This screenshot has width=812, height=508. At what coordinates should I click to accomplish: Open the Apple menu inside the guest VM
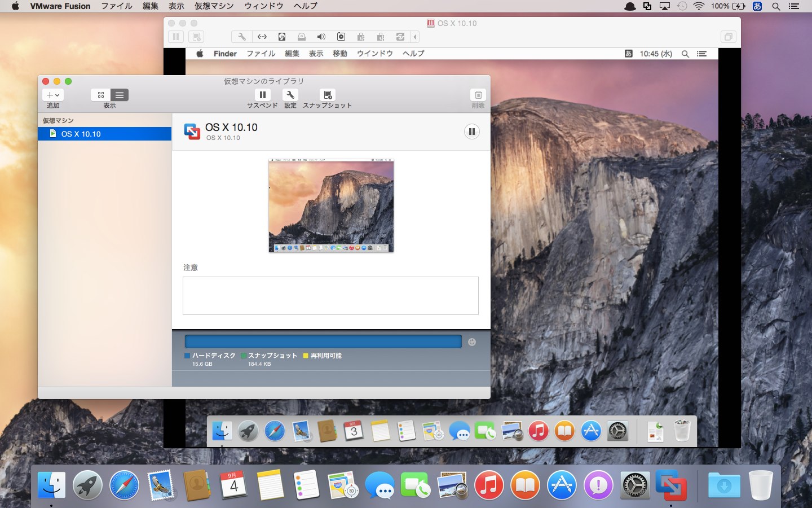[200, 54]
